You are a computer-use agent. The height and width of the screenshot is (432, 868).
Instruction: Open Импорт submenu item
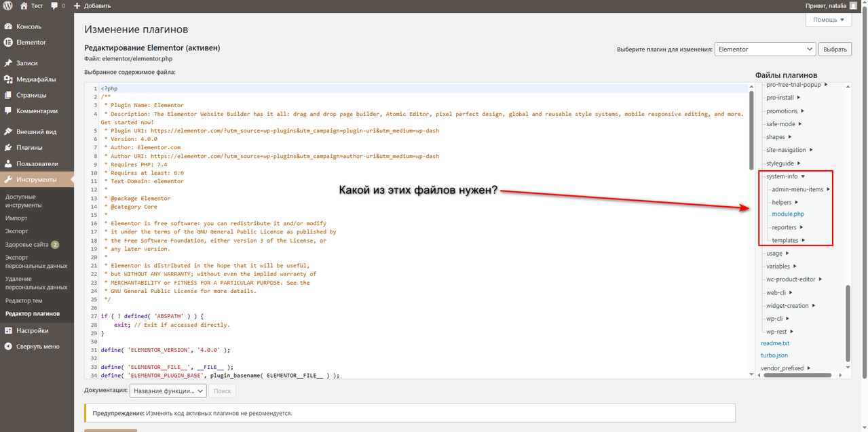point(16,218)
